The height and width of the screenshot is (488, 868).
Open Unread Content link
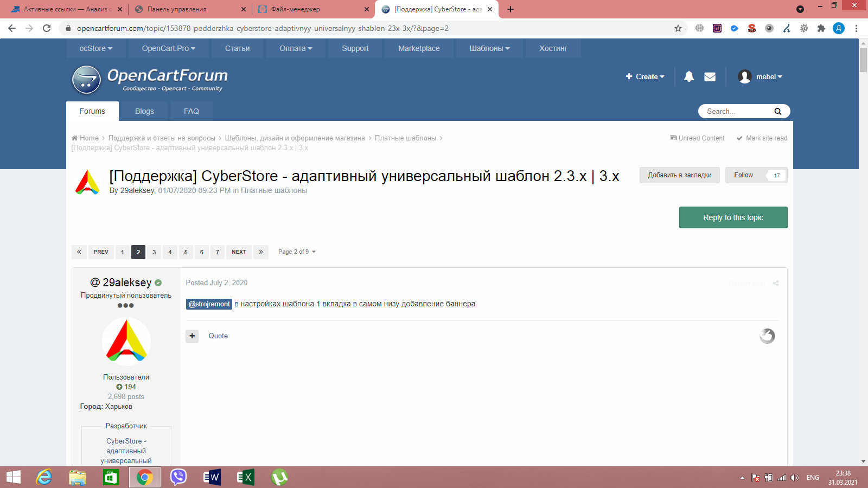[698, 138]
